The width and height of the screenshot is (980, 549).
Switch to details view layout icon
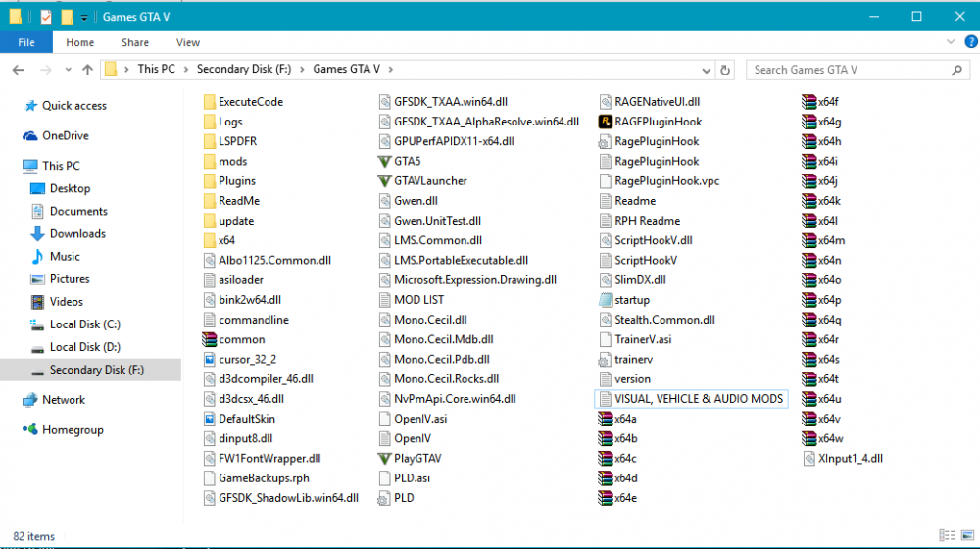pos(947,535)
